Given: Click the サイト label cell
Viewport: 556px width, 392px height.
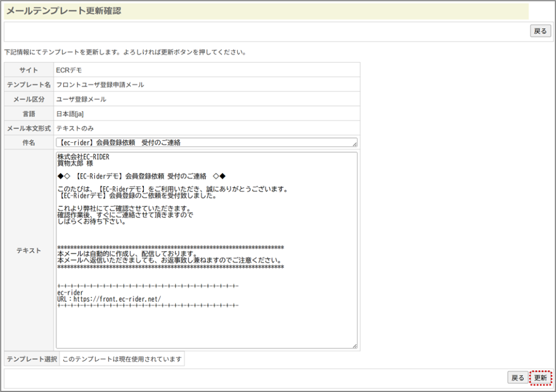Looking at the screenshot, I should coord(29,70).
